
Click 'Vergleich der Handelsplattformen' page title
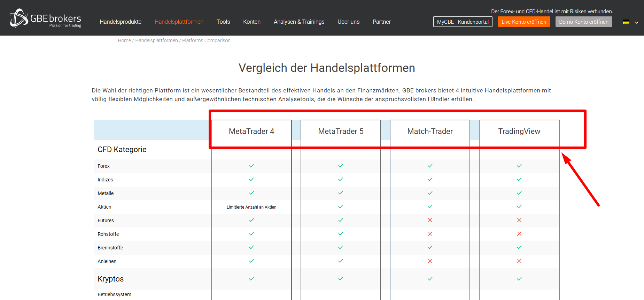[x=327, y=68]
